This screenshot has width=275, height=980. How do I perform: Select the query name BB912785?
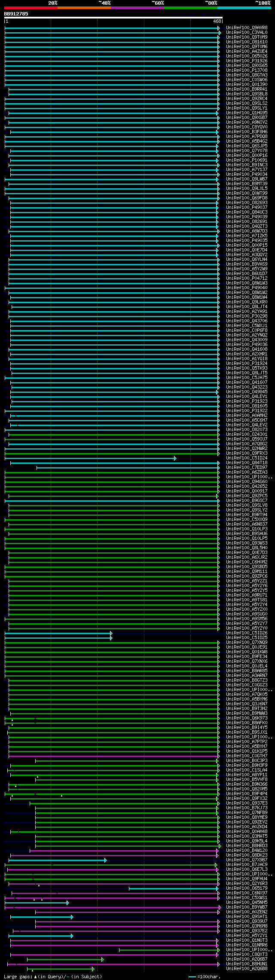[16, 14]
